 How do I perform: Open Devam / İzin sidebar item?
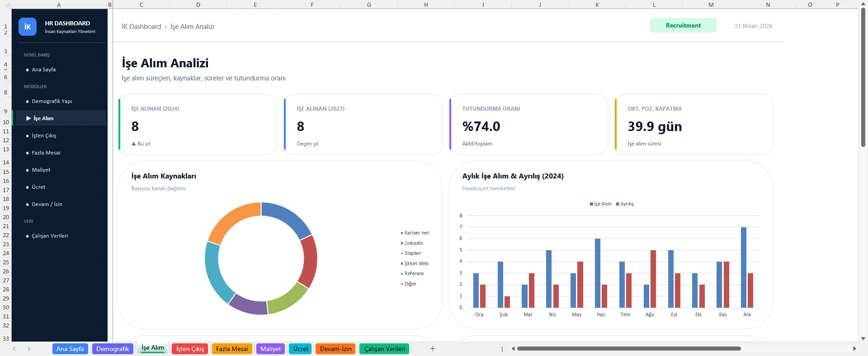[47, 204]
